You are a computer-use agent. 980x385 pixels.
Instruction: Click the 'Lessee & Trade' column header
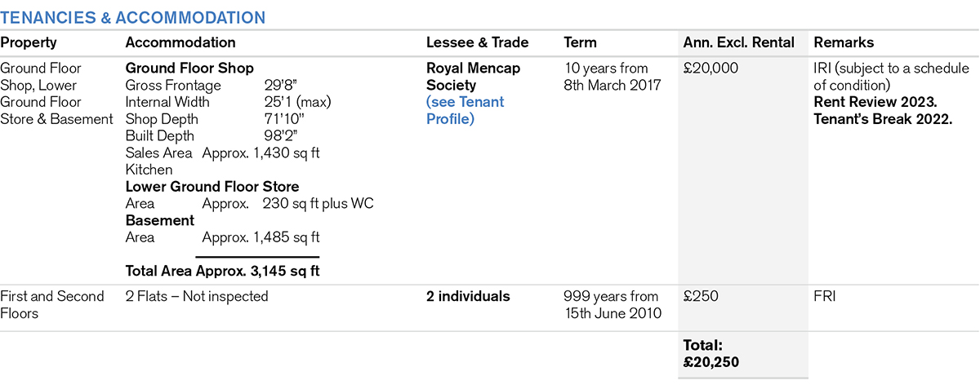tap(477, 42)
